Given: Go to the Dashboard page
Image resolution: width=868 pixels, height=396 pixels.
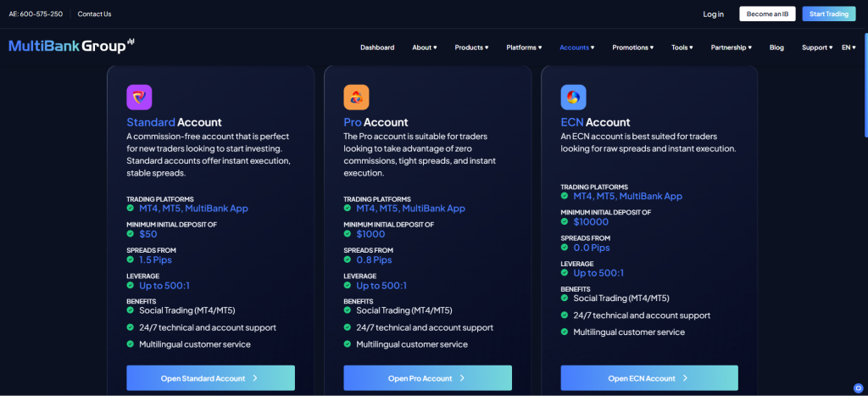Looking at the screenshot, I should click(377, 47).
